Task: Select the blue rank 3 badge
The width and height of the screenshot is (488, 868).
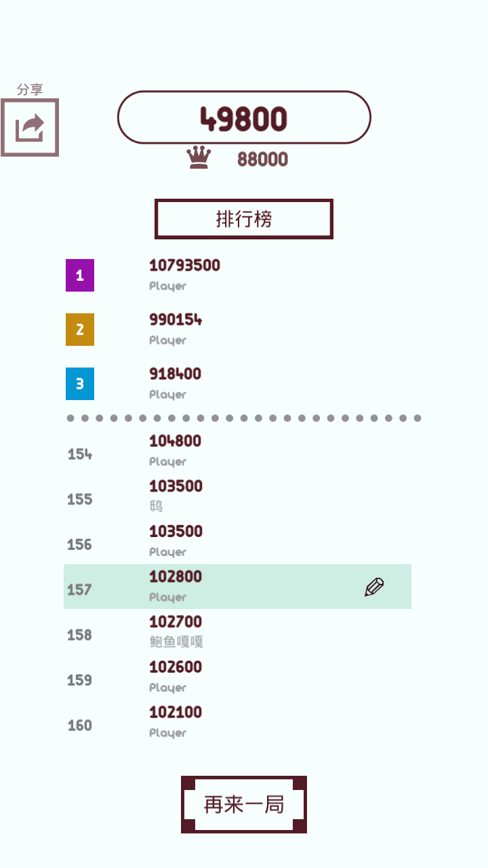Action: tap(79, 384)
